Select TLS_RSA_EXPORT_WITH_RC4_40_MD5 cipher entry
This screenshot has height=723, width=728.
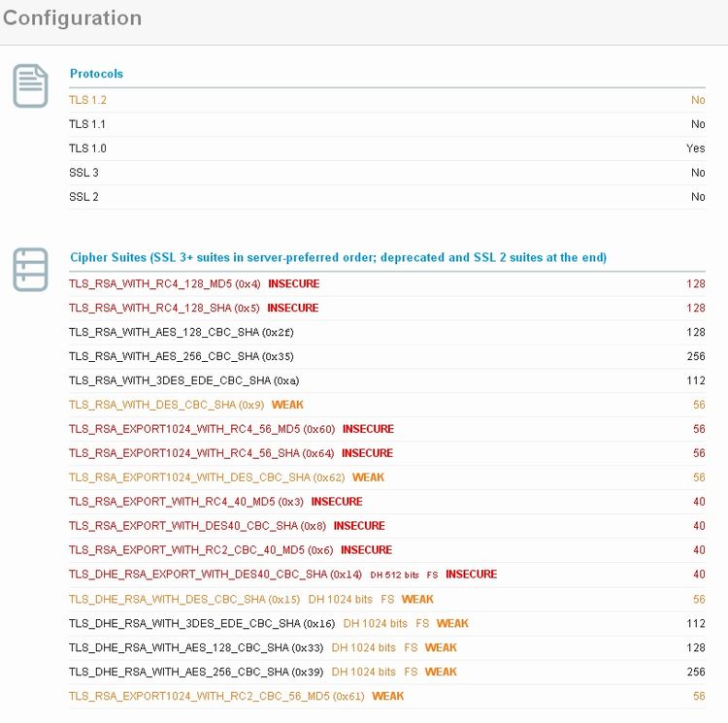coord(186,502)
